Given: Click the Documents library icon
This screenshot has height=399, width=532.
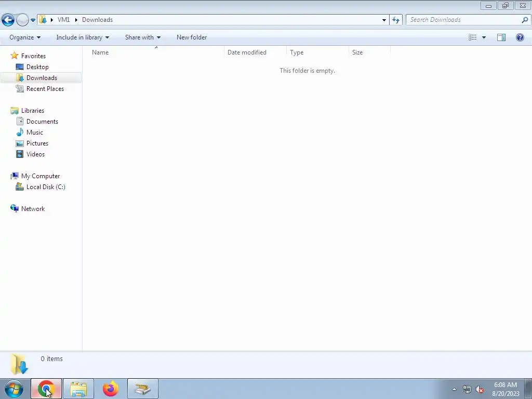Looking at the screenshot, I should pyautogui.click(x=20, y=121).
